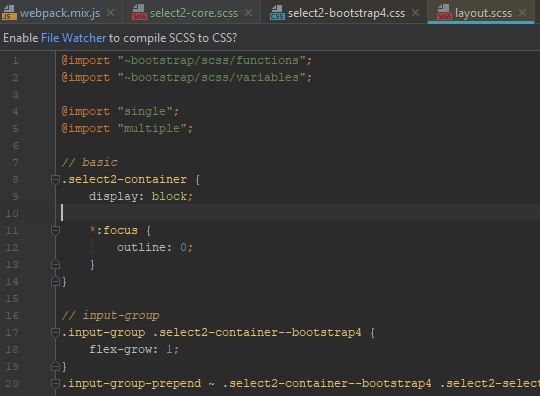Image resolution: width=540 pixels, height=396 pixels.
Task: Close the select2-bootstrap4.css tab
Action: coord(416,13)
